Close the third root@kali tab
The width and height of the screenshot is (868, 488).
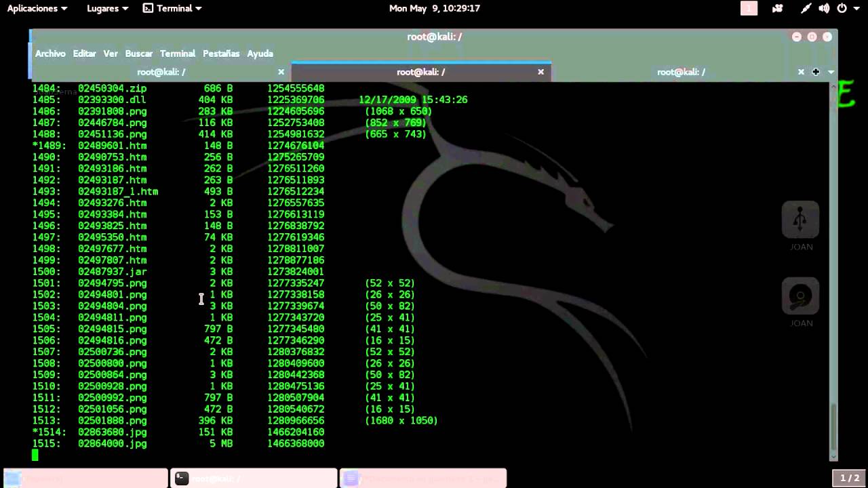tap(801, 72)
